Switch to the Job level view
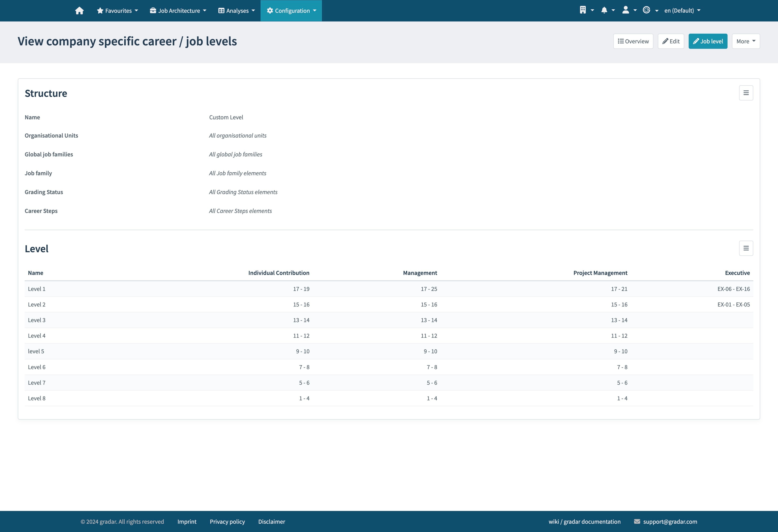Image resolution: width=778 pixels, height=532 pixels. 708,41
